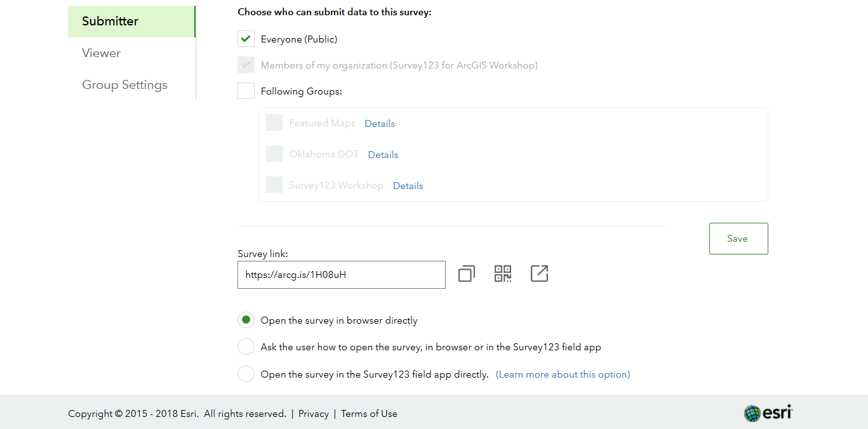The image size is (868, 429).
Task: Toggle the Members of my organization checkbox
Action: coord(246,65)
